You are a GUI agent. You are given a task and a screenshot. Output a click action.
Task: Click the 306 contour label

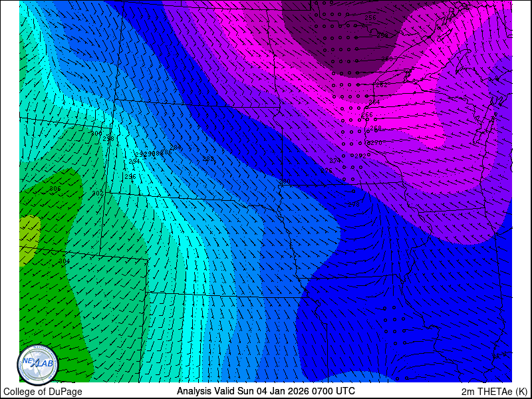click(x=55, y=189)
